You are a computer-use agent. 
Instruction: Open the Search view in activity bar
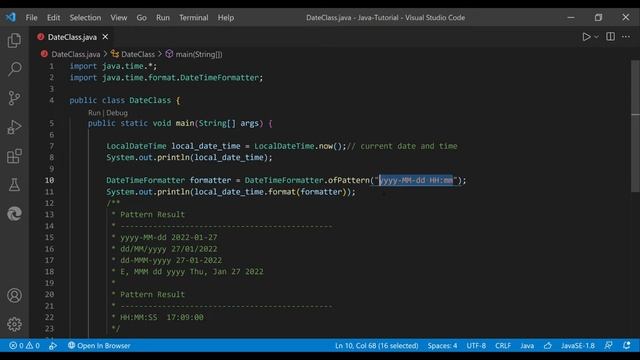pyautogui.click(x=14, y=69)
